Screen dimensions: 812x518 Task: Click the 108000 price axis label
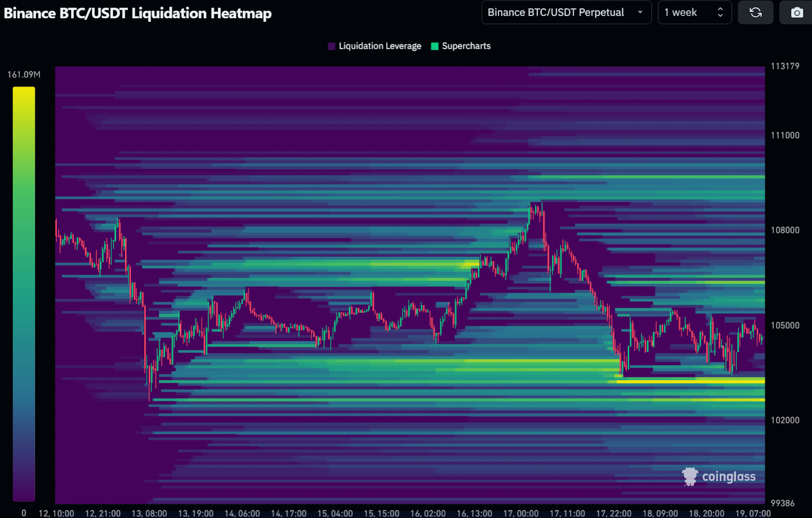click(785, 230)
